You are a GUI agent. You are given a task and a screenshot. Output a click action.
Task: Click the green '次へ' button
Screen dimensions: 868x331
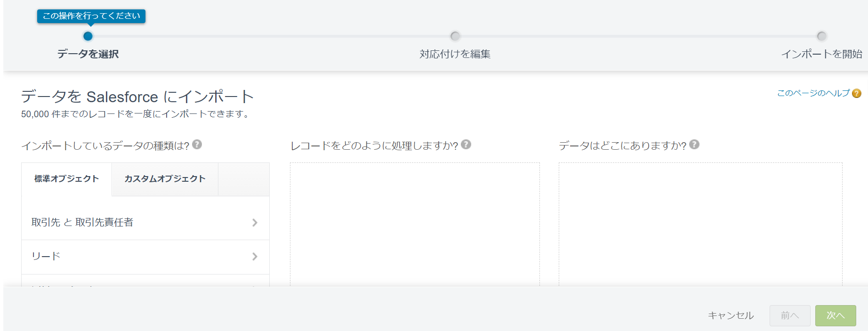pos(836,315)
